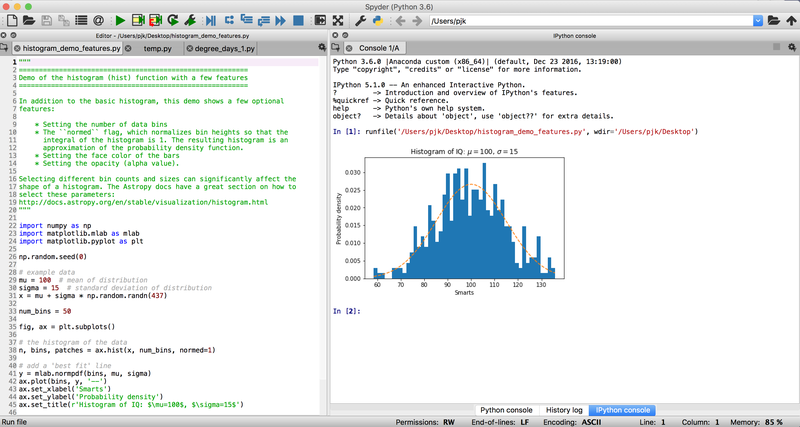Expand the working directory dropdown arrow

758,21
